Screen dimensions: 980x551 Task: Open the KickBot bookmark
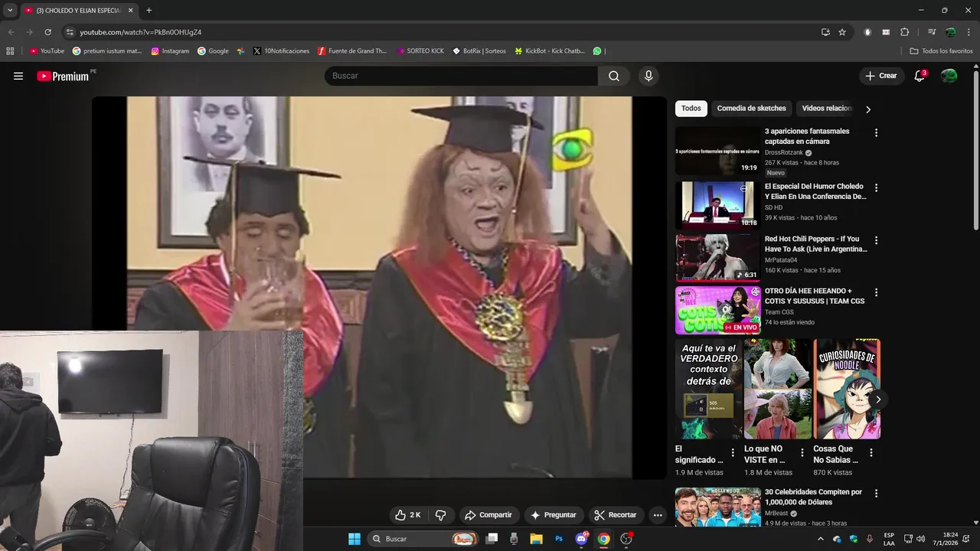(550, 51)
